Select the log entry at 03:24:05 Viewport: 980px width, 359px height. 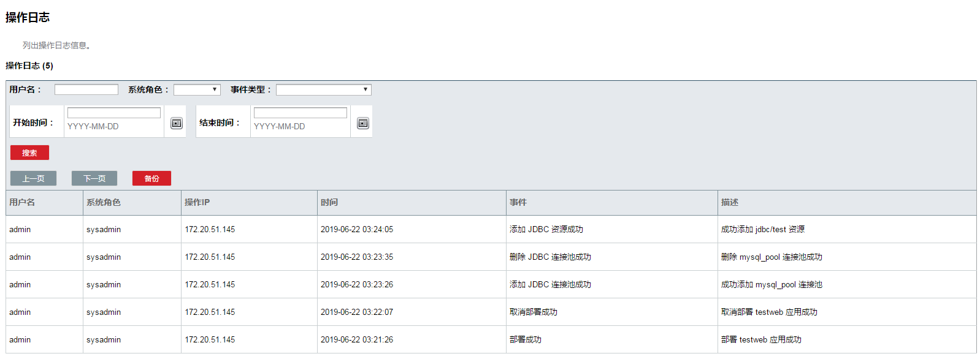[x=357, y=230]
